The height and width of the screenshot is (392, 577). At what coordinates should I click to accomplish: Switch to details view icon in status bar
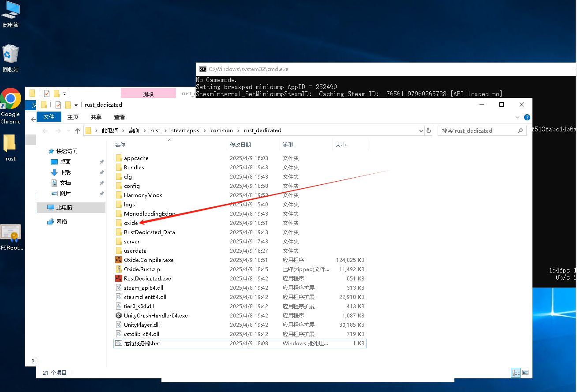tap(516, 373)
